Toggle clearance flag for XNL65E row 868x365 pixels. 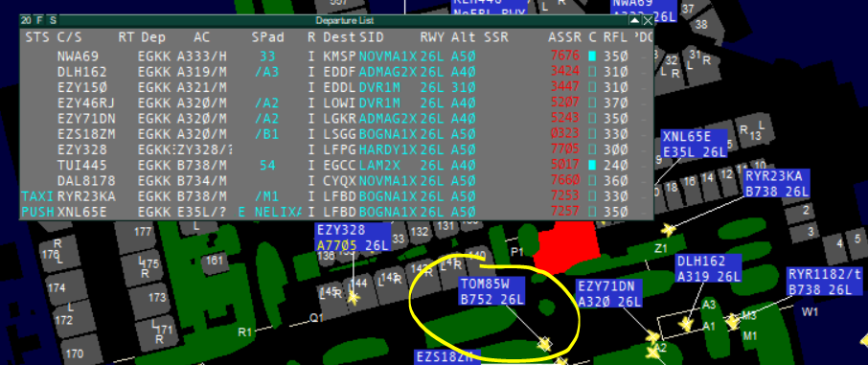pyautogui.click(x=592, y=212)
